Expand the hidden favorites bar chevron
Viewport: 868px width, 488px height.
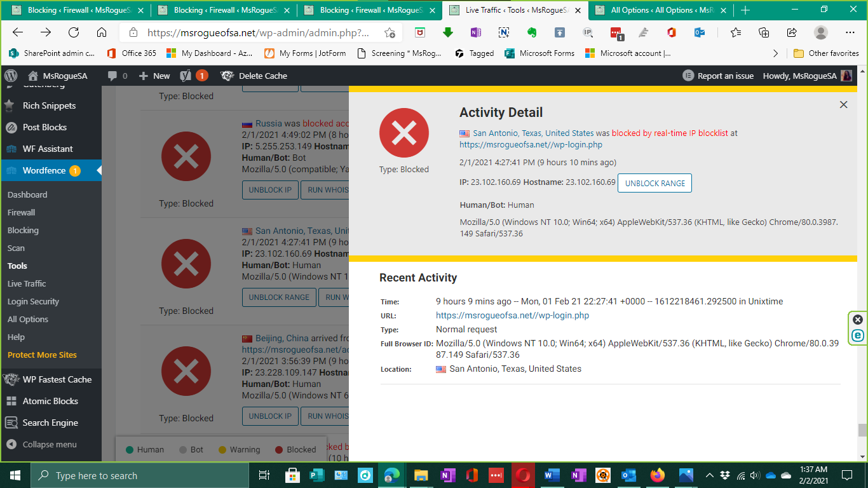(x=775, y=53)
